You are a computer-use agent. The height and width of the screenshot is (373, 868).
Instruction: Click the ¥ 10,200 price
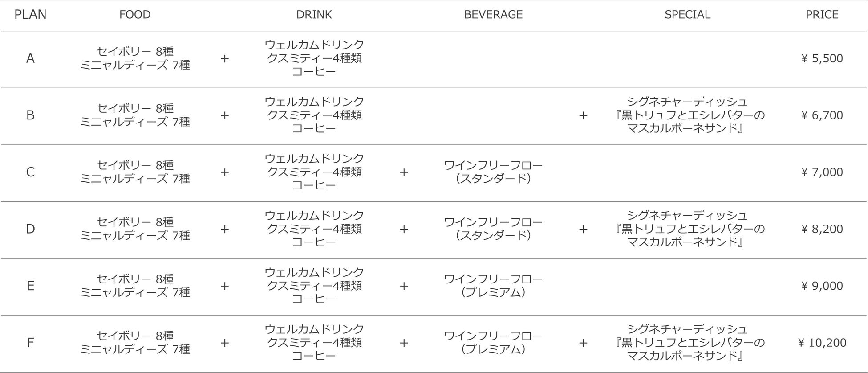point(822,343)
